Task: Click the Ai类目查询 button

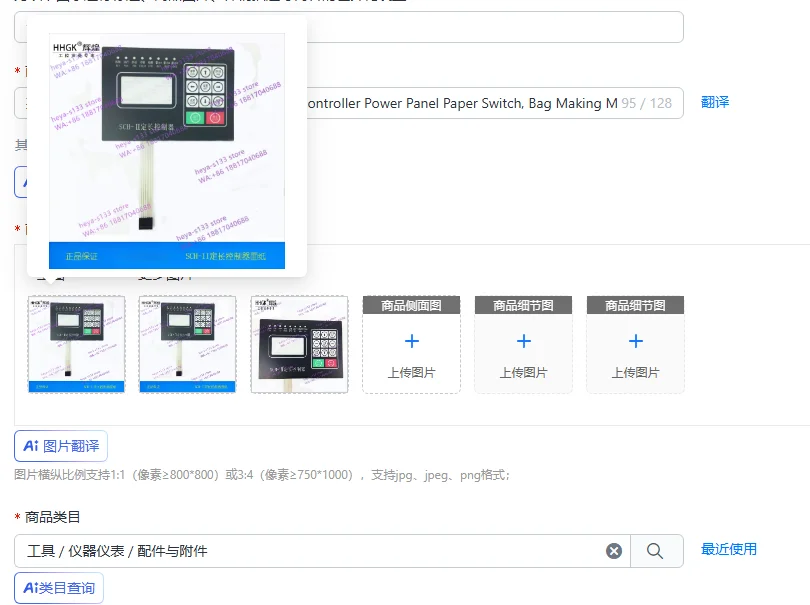Action: 59,588
